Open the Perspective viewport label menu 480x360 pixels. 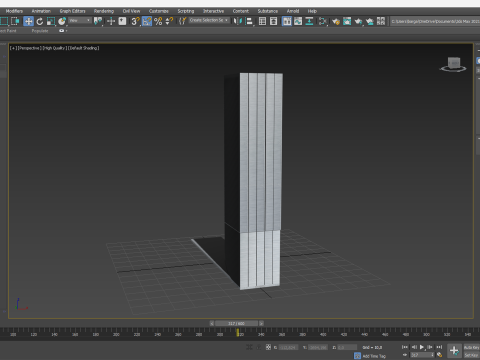point(29,48)
